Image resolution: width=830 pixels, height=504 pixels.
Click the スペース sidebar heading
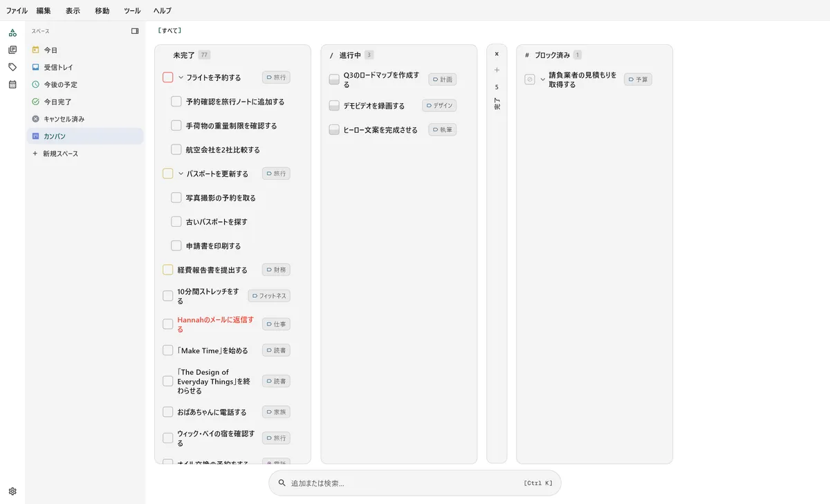coord(40,31)
